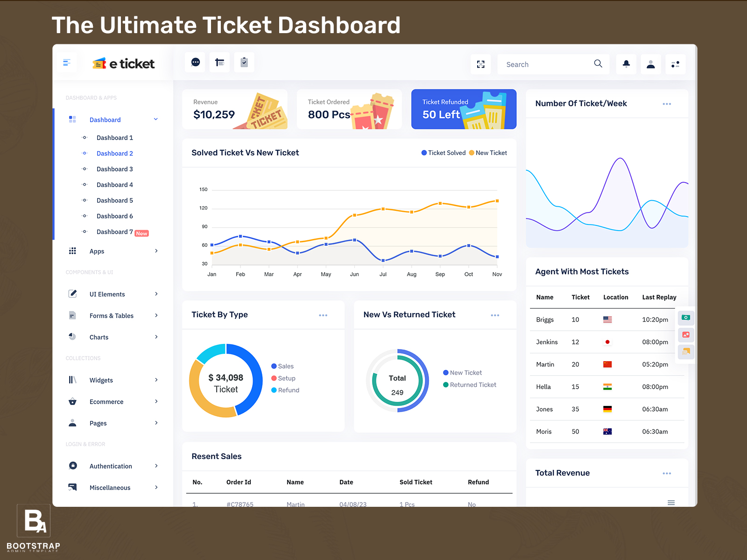Expand the Authentication submenu arrow
Screen dimensions: 747x560
[x=156, y=466]
